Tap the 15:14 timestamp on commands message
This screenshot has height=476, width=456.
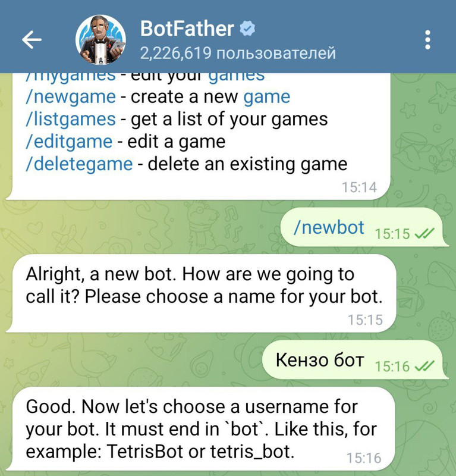[x=359, y=187]
